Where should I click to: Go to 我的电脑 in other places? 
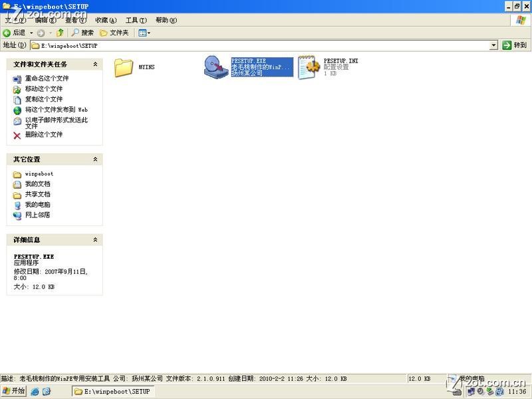(x=37, y=205)
